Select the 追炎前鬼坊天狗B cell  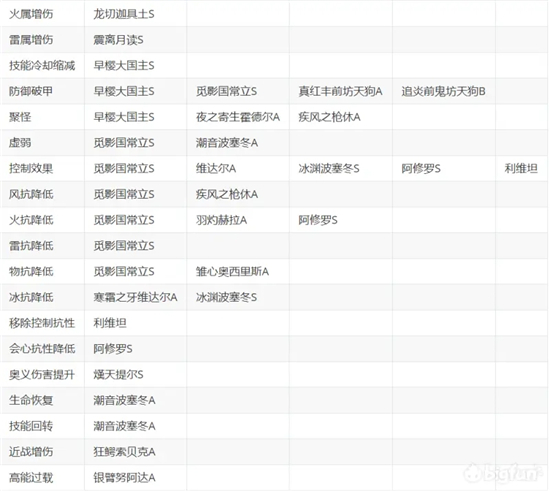[443, 91]
